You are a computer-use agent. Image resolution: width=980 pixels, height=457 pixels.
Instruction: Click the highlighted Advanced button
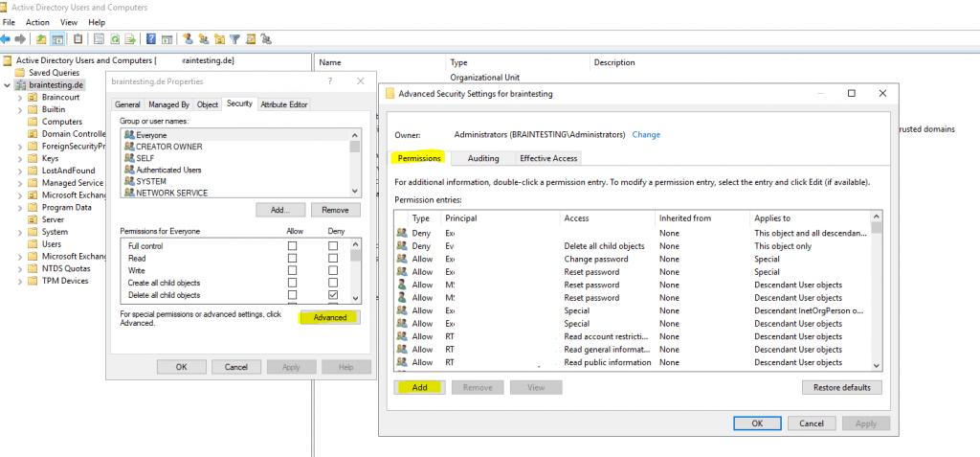[330, 317]
